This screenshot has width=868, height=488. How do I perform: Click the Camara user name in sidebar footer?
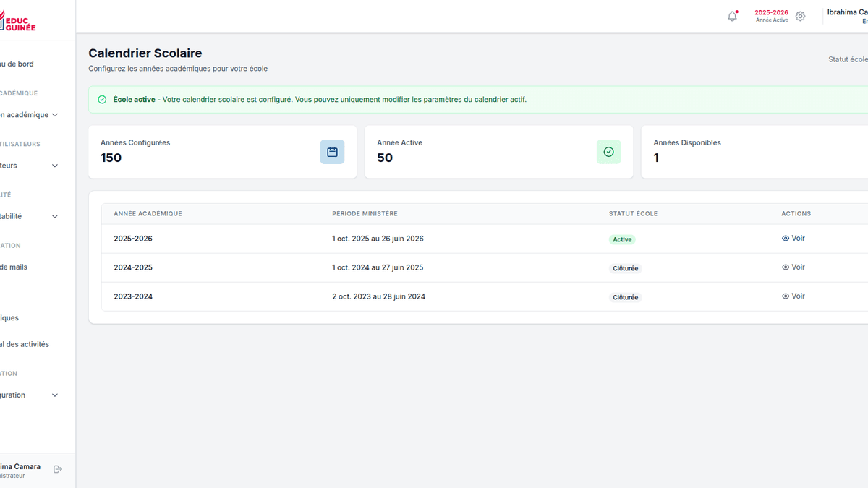tap(20, 467)
